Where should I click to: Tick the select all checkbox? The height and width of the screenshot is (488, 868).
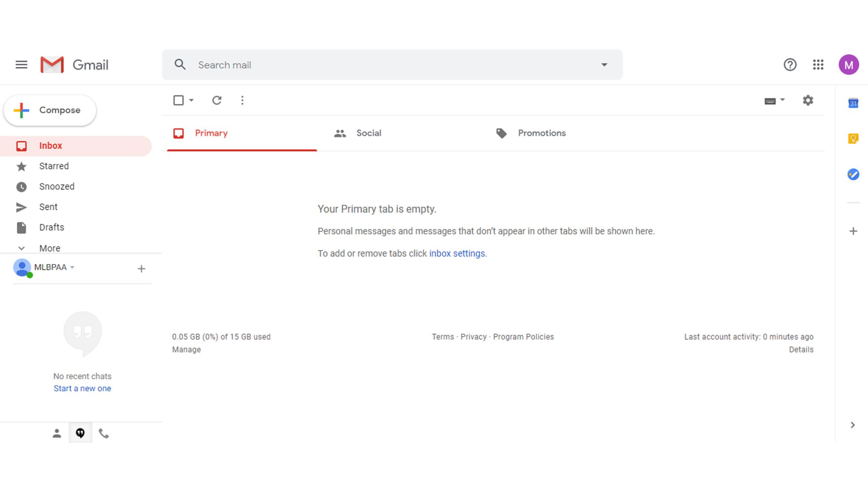(178, 100)
